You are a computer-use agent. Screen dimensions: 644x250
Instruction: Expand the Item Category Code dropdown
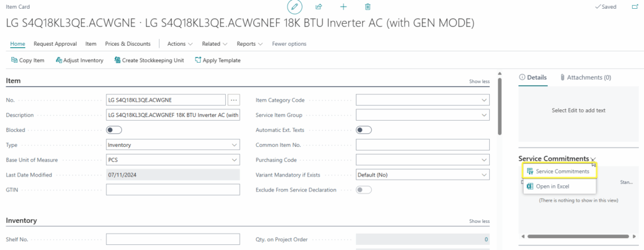423,100
